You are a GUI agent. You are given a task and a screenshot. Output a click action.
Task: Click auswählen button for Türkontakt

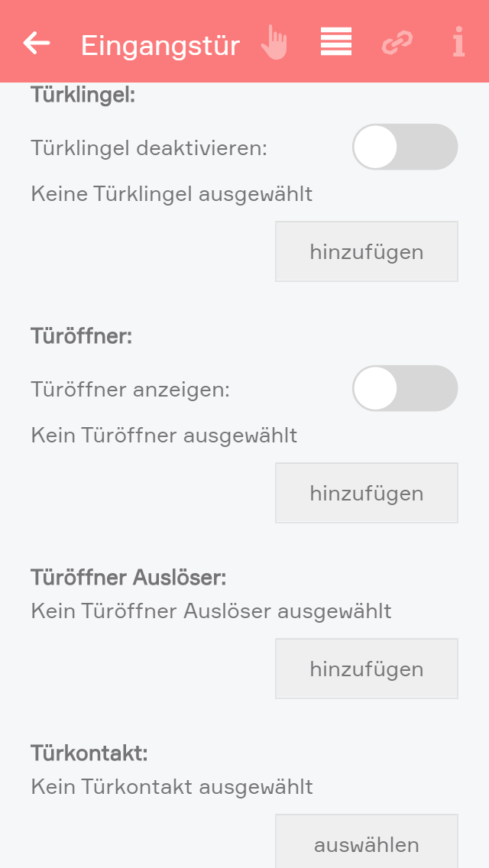pyautogui.click(x=366, y=844)
